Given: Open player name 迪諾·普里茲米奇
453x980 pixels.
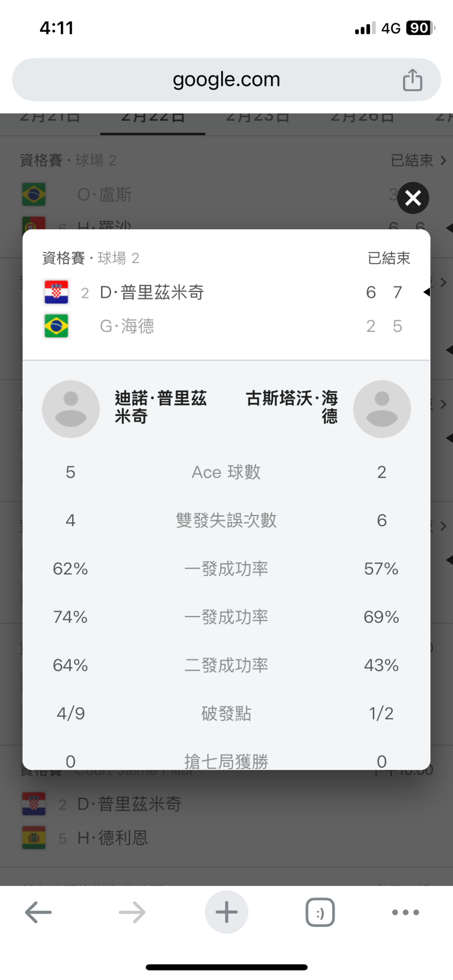Looking at the screenshot, I should coord(161,407).
